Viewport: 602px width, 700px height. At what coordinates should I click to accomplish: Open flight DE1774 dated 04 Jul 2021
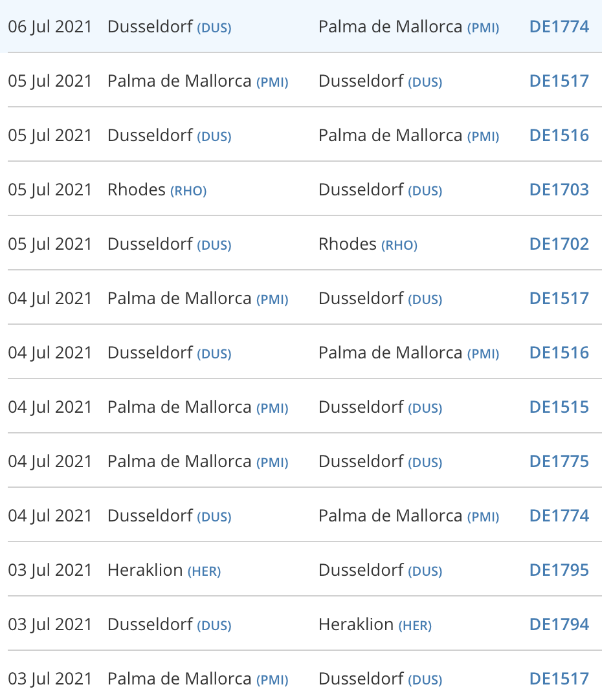(x=559, y=516)
